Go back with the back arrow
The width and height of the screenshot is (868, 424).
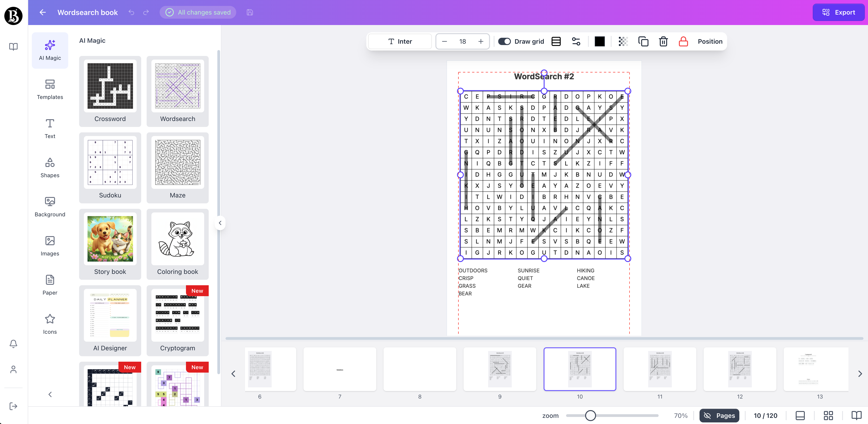pyautogui.click(x=42, y=12)
